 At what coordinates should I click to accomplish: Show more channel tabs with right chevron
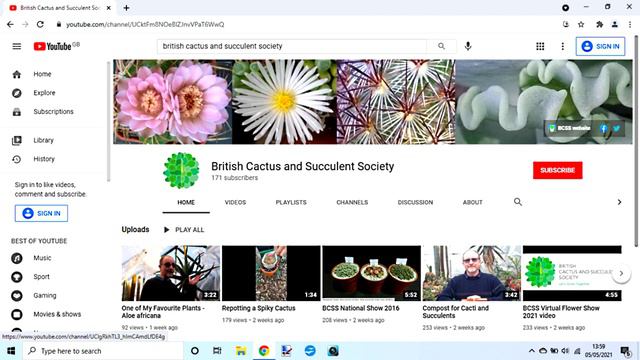pos(619,202)
